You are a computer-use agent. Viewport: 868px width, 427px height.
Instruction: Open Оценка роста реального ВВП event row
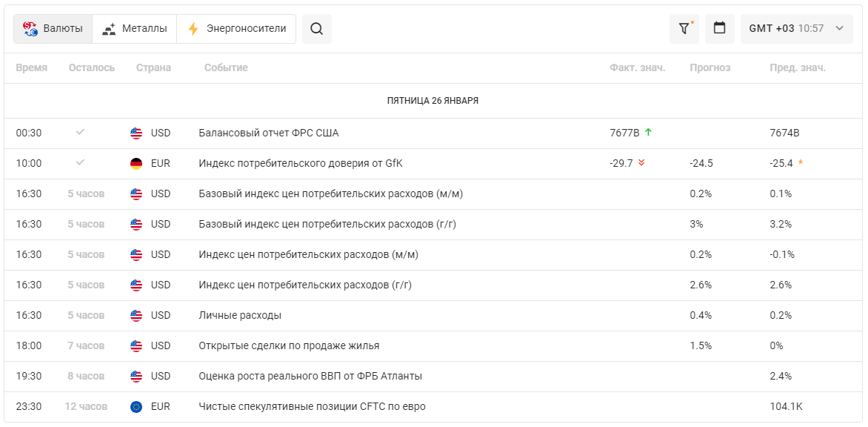pyautogui.click(x=310, y=376)
